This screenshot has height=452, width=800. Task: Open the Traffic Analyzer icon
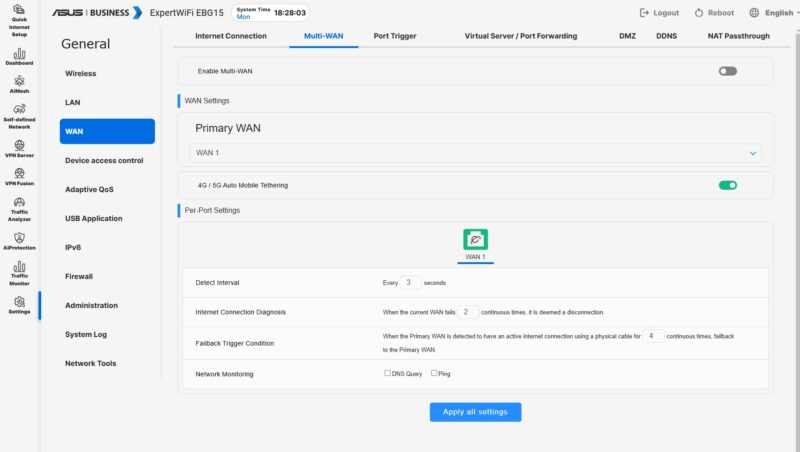pyautogui.click(x=19, y=207)
